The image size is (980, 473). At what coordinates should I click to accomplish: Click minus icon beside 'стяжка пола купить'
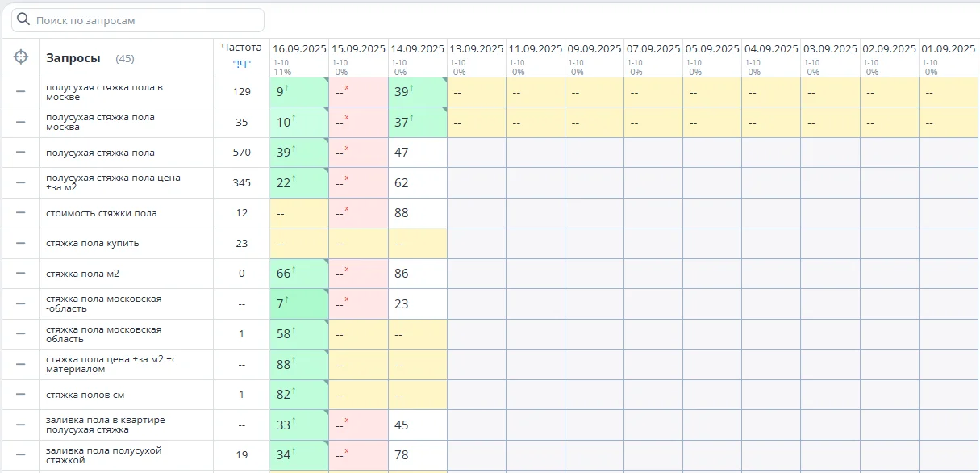tap(21, 243)
